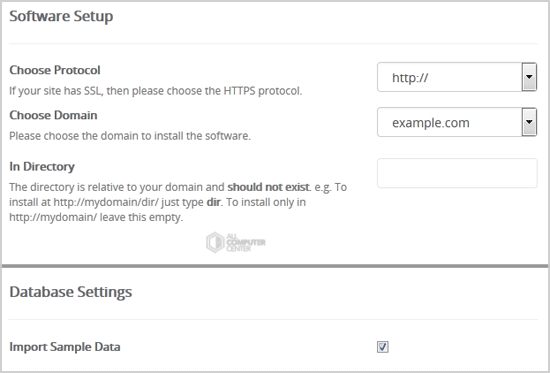Click the gray divider above Database Settings
550x373 pixels.
[x=275, y=266]
